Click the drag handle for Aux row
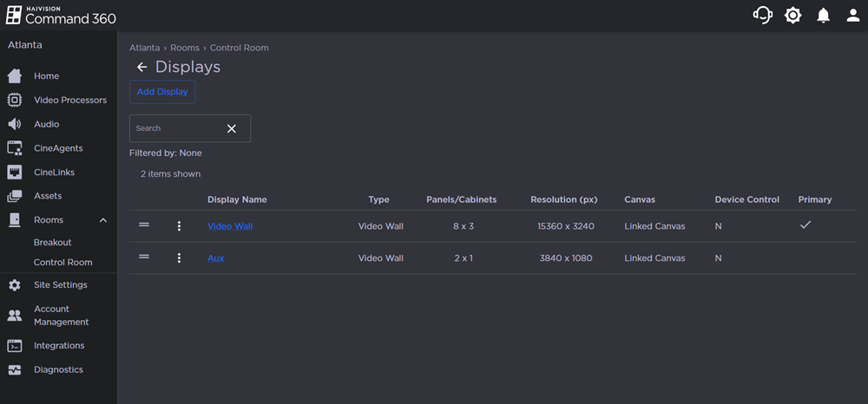This screenshot has width=868, height=404. [x=144, y=257]
